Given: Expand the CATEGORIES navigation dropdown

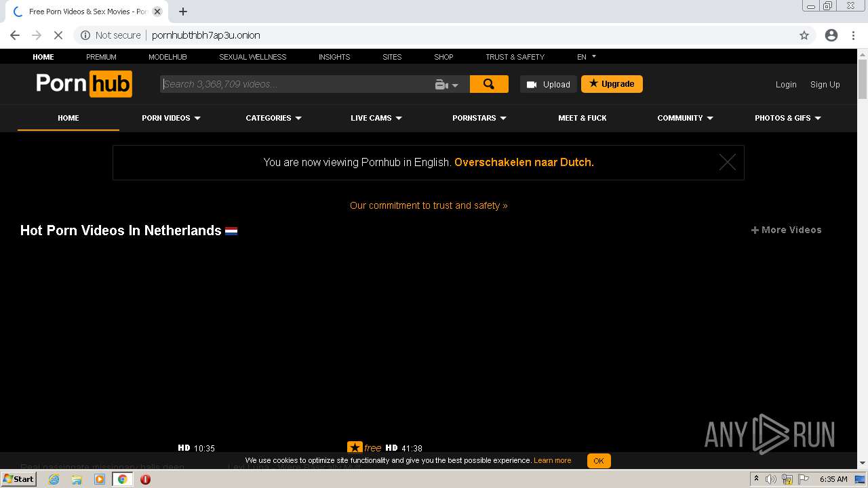Looking at the screenshot, I should coord(273,118).
